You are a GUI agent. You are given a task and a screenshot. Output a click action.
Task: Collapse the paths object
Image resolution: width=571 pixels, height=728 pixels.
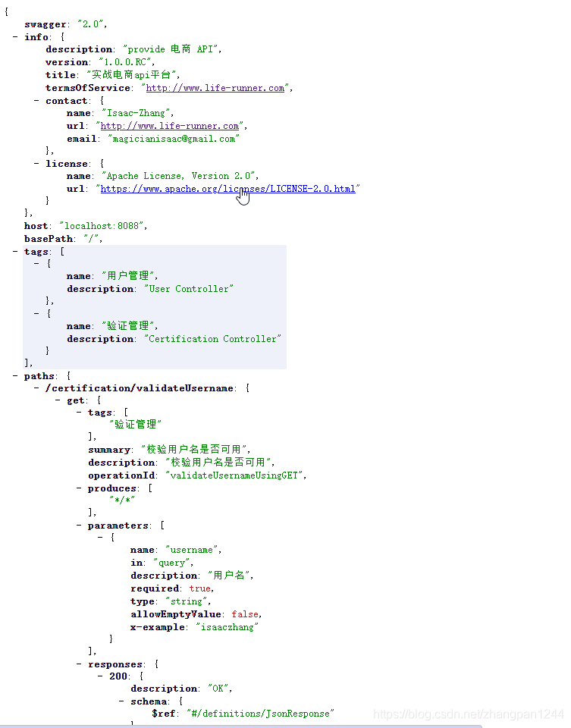pyautogui.click(x=15, y=375)
